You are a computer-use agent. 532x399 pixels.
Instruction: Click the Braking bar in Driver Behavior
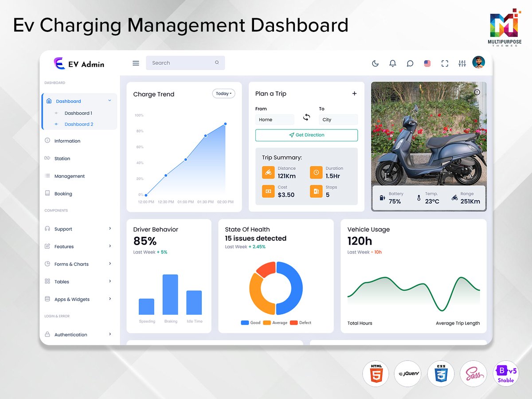coord(170,295)
